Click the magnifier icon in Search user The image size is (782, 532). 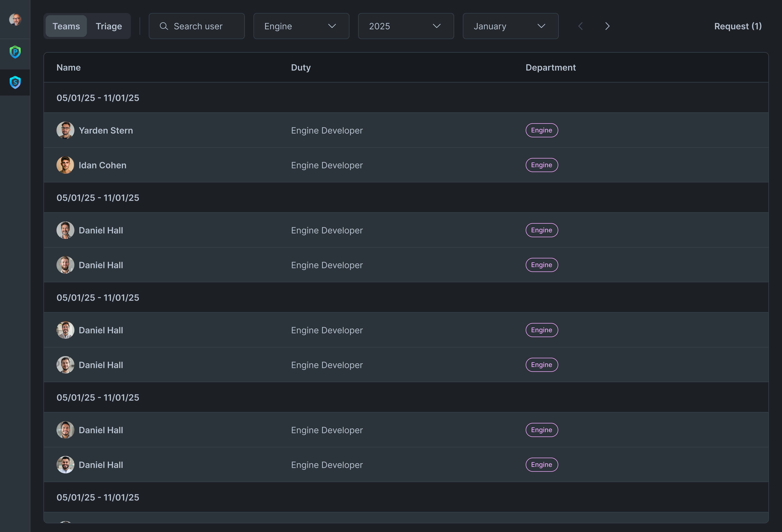(164, 26)
